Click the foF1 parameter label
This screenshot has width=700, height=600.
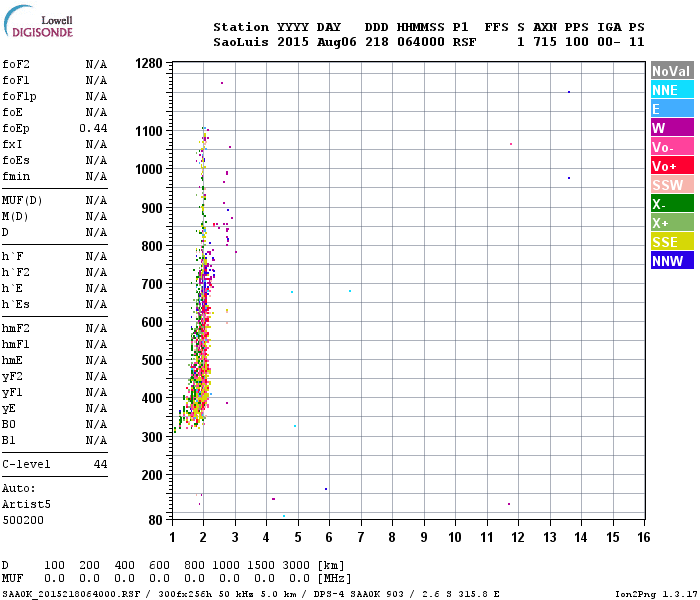pyautogui.click(x=16, y=80)
